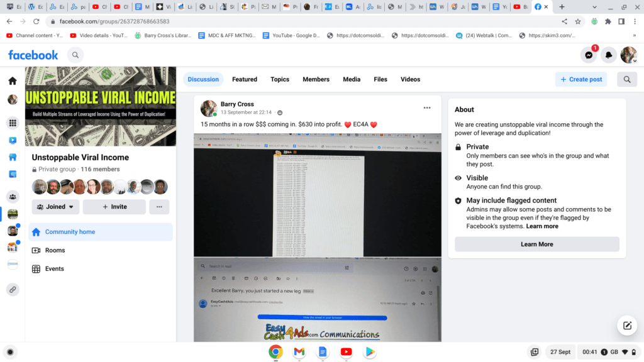
Task: Open the EasyCash4Ads email screenshot image
Action: coord(318,300)
